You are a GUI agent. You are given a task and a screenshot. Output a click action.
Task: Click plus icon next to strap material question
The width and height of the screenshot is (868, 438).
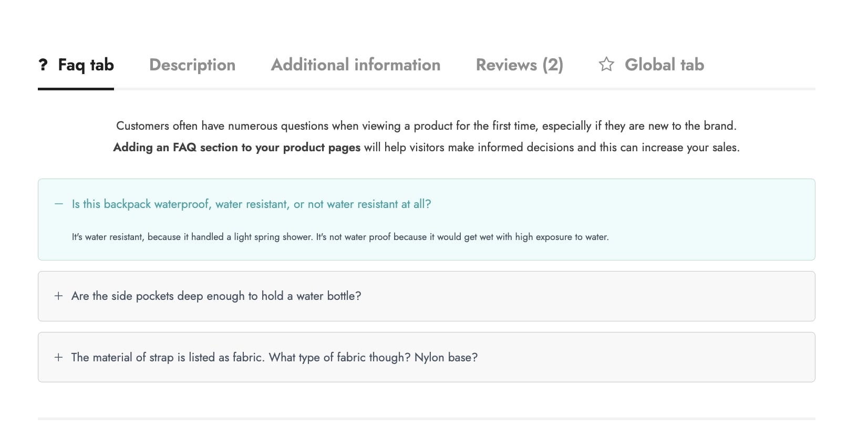(58, 358)
